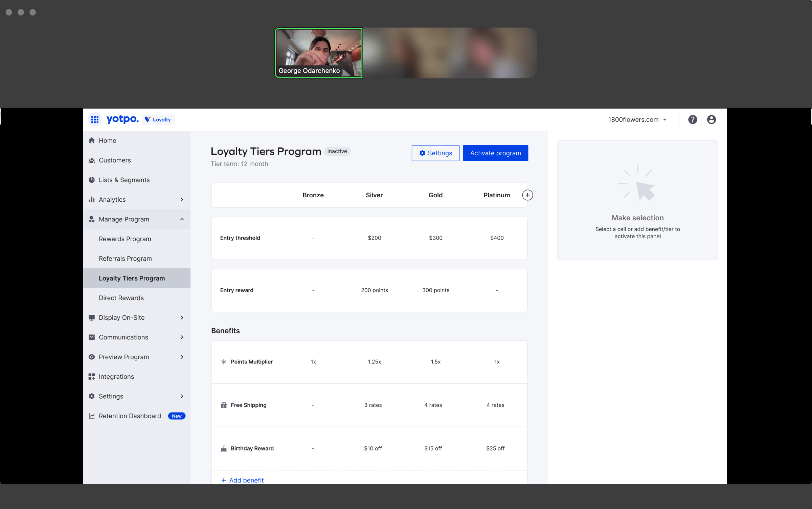The height and width of the screenshot is (509, 812).
Task: Open the user account profile icon
Action: (711, 119)
